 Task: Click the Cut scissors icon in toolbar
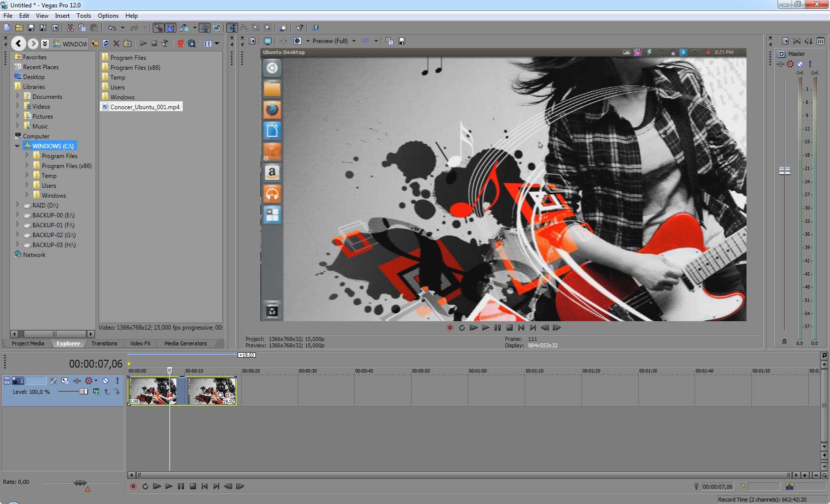click(x=70, y=28)
